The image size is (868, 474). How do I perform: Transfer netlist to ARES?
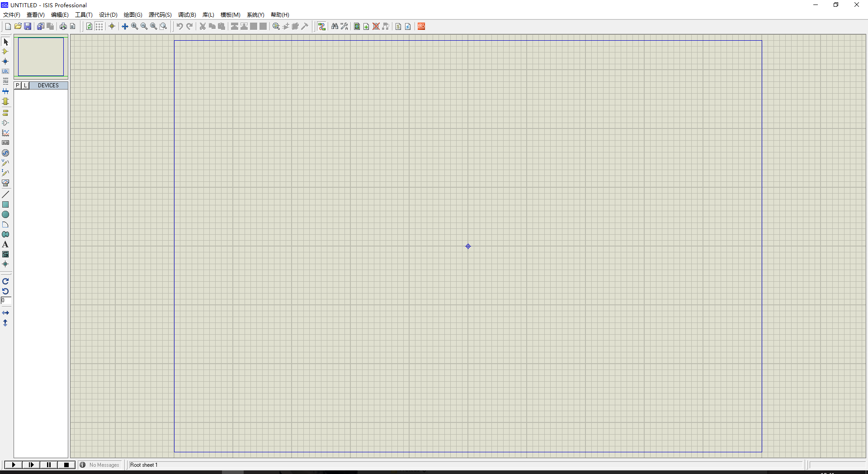tap(421, 26)
